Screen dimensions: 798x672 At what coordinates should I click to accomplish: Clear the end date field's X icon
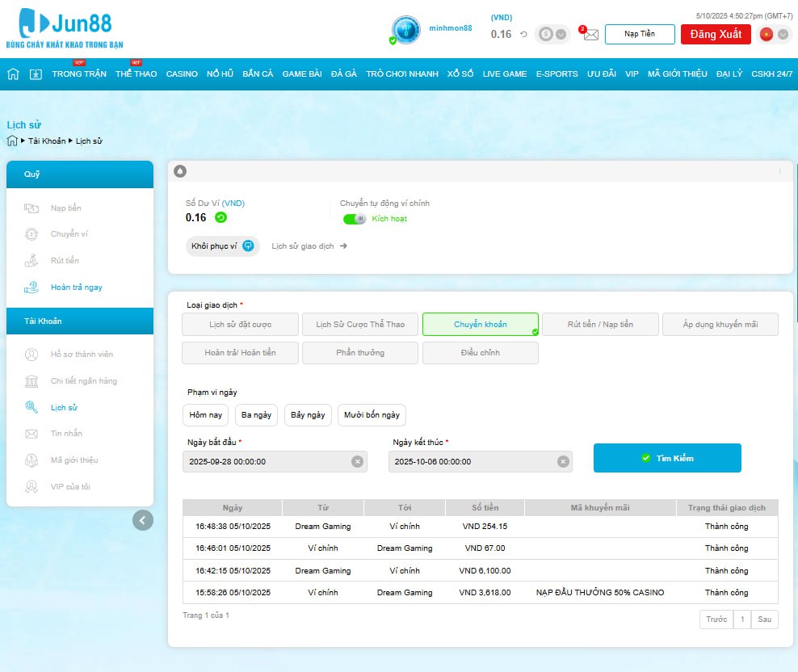[562, 461]
